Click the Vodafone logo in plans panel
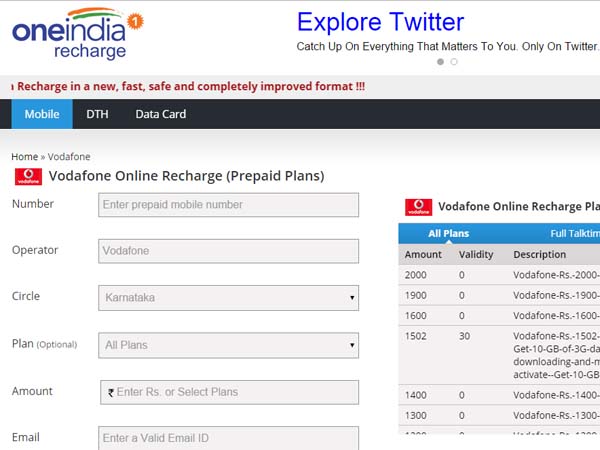 (418, 207)
